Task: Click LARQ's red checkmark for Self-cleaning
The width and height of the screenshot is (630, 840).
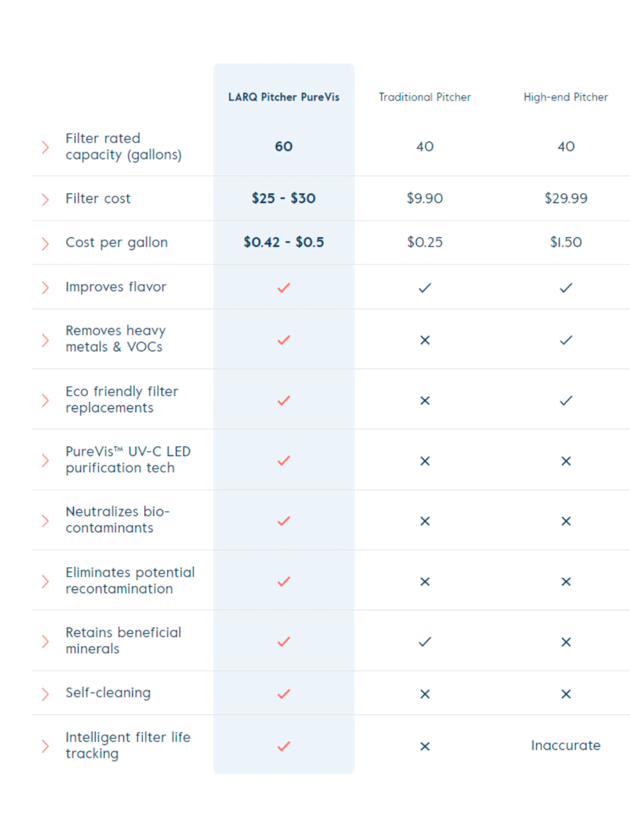Action: coord(284,694)
